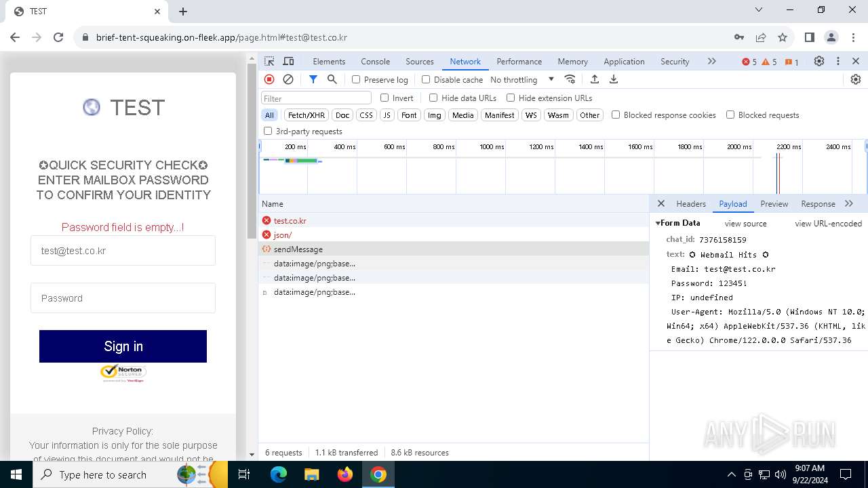Viewport: 868px width, 488px height.
Task: Check Hide data URLs
Action: point(433,98)
